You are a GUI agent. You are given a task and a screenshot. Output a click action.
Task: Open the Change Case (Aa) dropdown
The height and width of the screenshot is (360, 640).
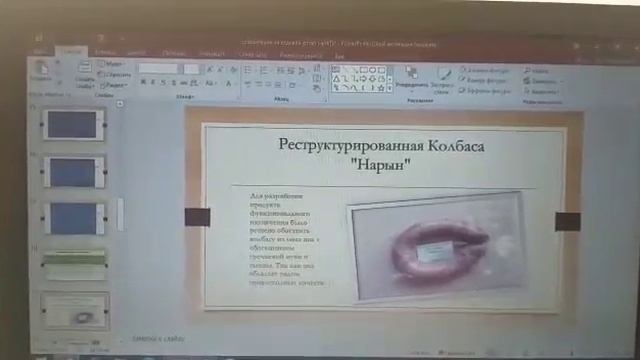(x=210, y=83)
